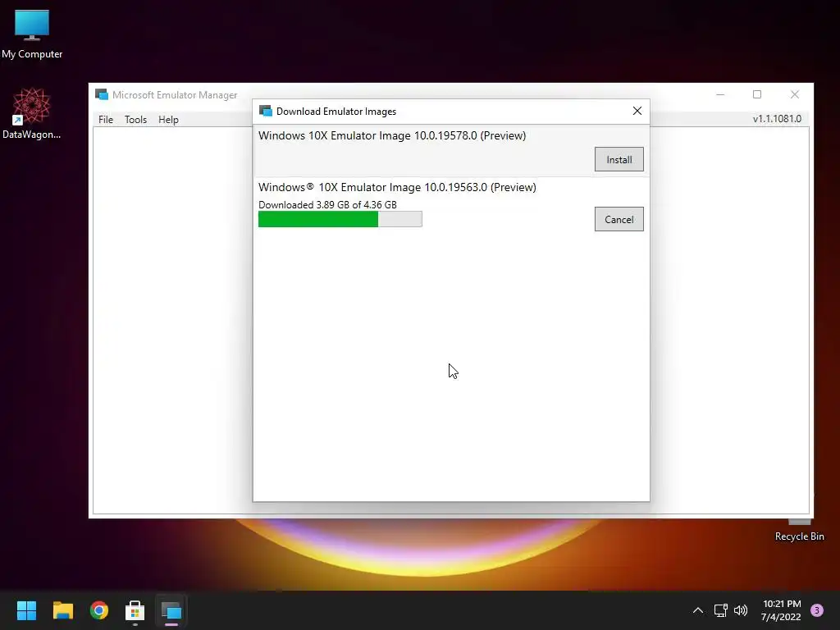Open the notification count badge

[x=817, y=610]
